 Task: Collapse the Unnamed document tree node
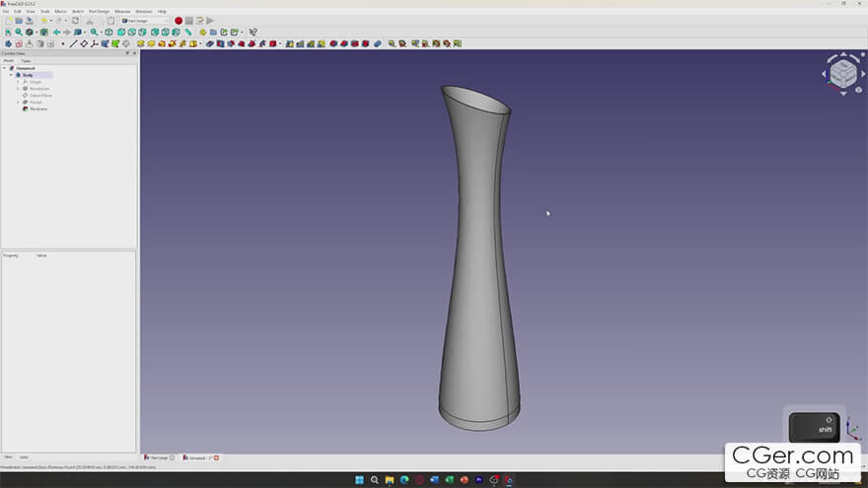(4, 68)
